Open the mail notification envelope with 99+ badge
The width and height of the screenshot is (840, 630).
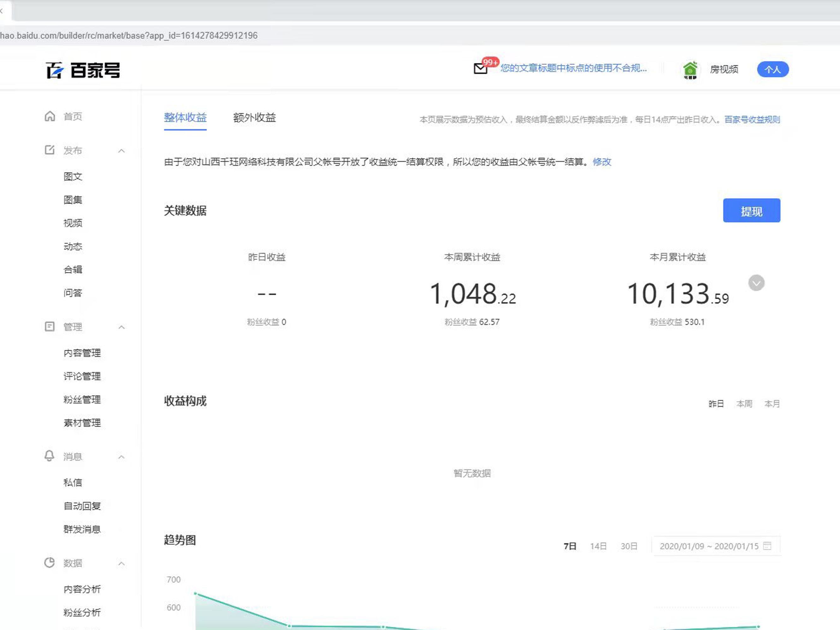click(480, 69)
